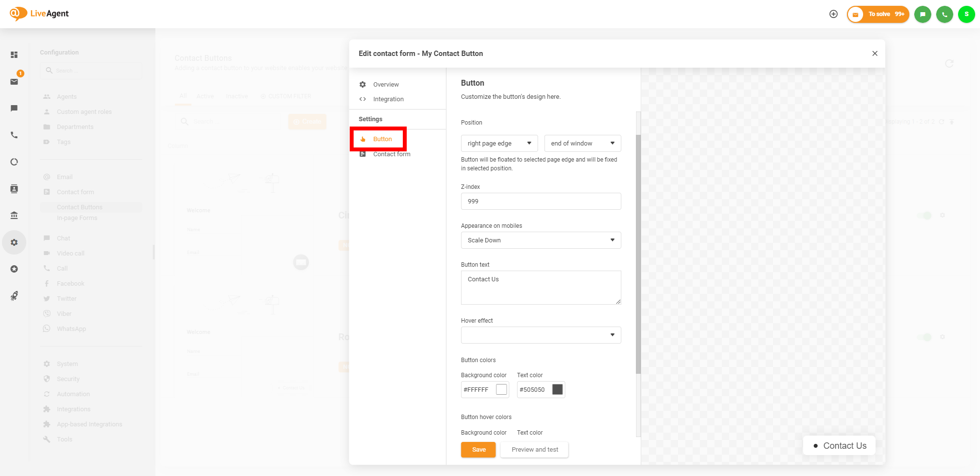Select the Contact form settings item
Viewport: 980px width, 476px height.
pyautogui.click(x=391, y=154)
